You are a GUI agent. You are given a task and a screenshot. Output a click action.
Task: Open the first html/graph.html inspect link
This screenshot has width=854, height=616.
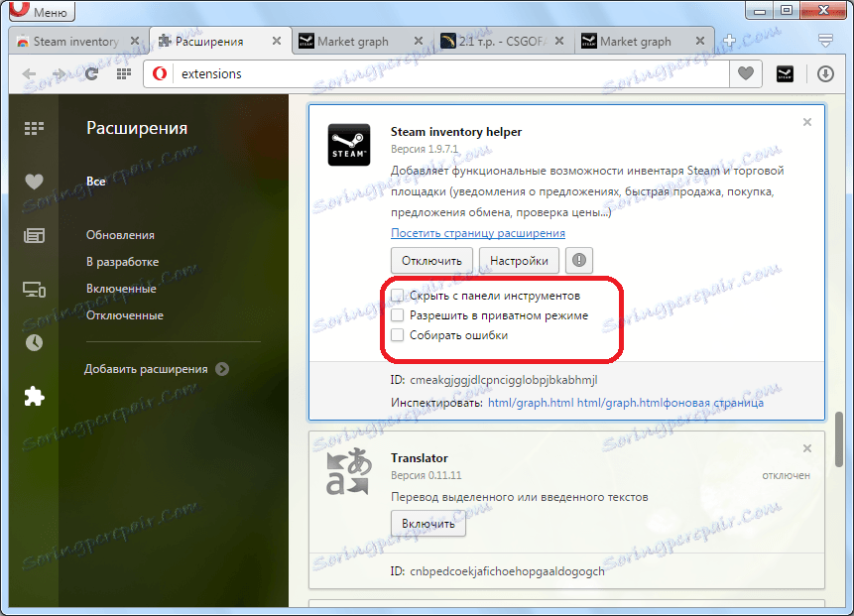[531, 403]
